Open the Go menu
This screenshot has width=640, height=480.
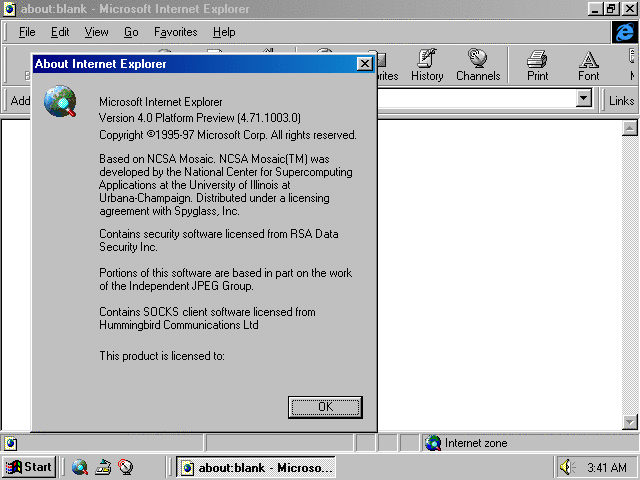(x=131, y=32)
